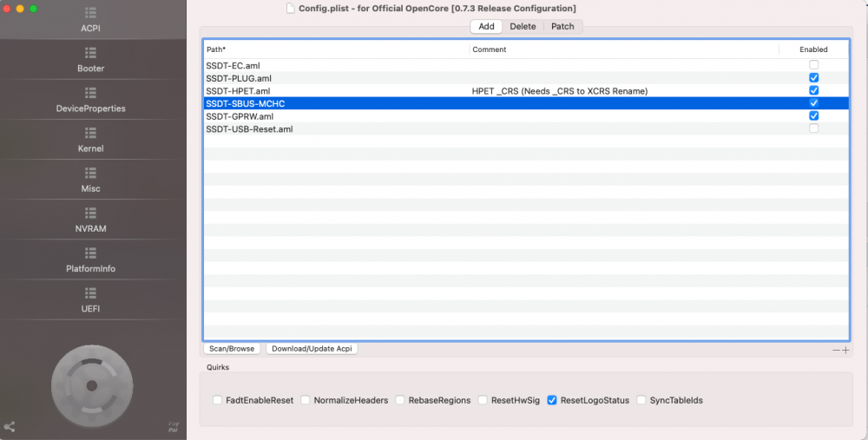Select the SSDT-PLUG.aml row
Screen dimensions: 868x440
(526, 78)
